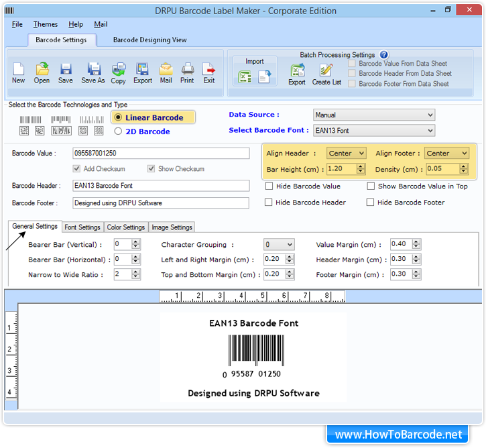Adjust Bearer Bar (Horizontal) stepper
This screenshot has width=486, height=448.
[x=136, y=259]
